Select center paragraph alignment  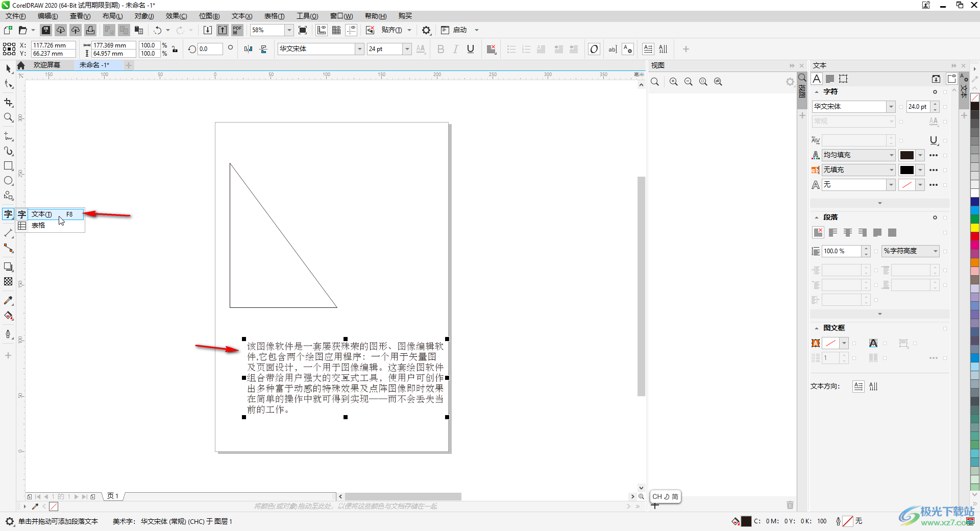coord(848,233)
